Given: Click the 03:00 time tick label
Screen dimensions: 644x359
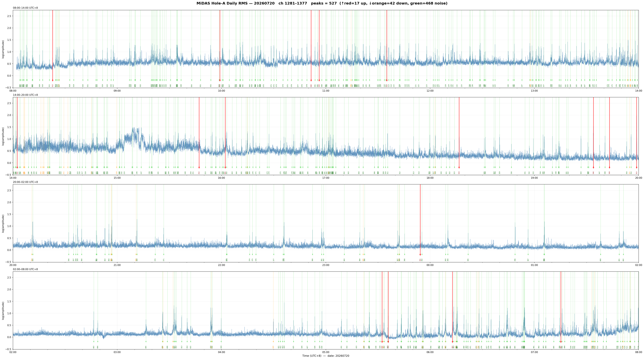Looking at the screenshot, I should pyautogui.click(x=117, y=352).
